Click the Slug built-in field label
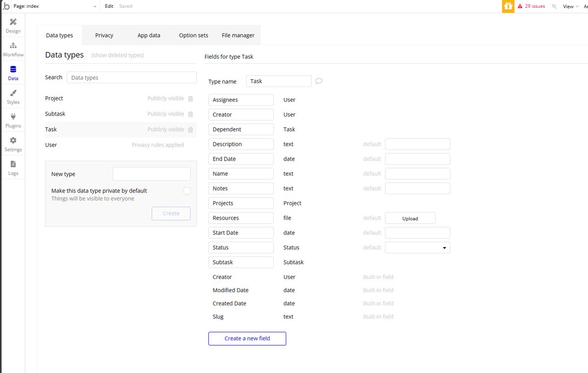The height and width of the screenshot is (373, 588). (218, 317)
